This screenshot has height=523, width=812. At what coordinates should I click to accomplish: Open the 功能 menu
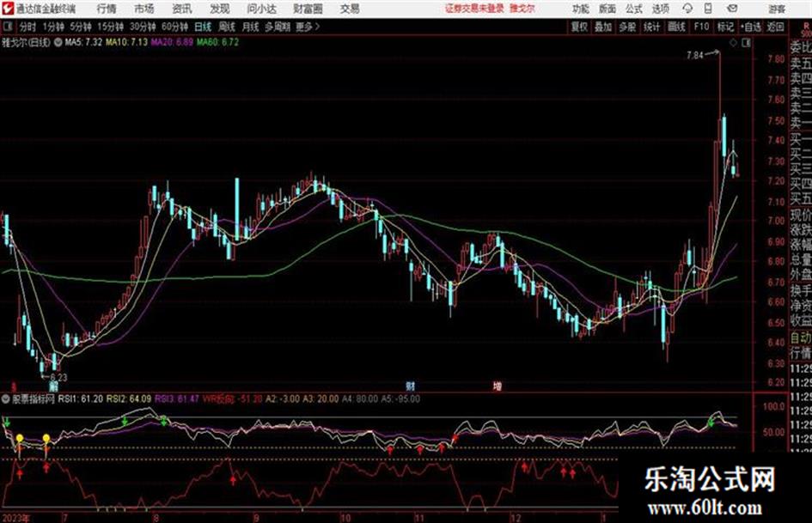[581, 9]
